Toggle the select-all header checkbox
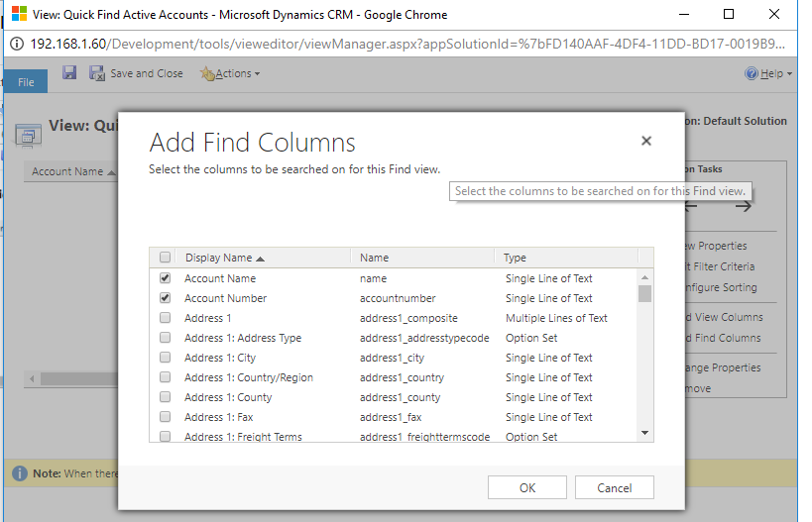This screenshot has width=812, height=522. [x=165, y=258]
